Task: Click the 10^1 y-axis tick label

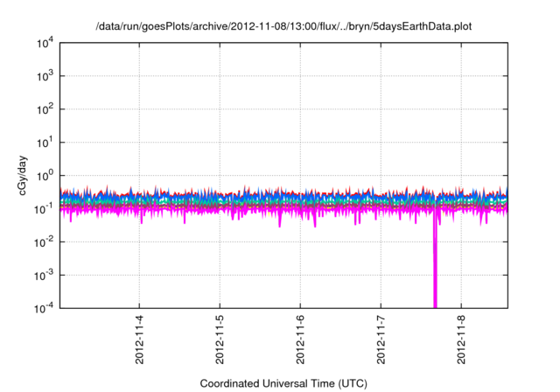Action: (44, 142)
